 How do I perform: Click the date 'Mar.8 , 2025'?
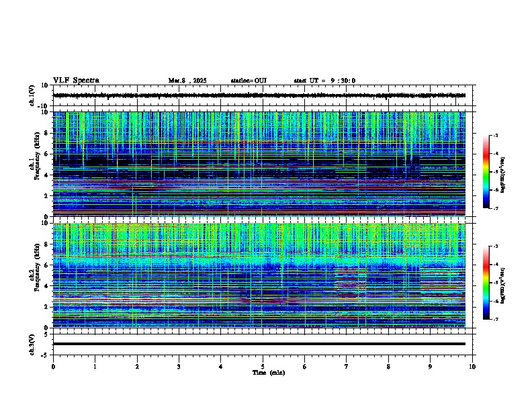(187, 81)
